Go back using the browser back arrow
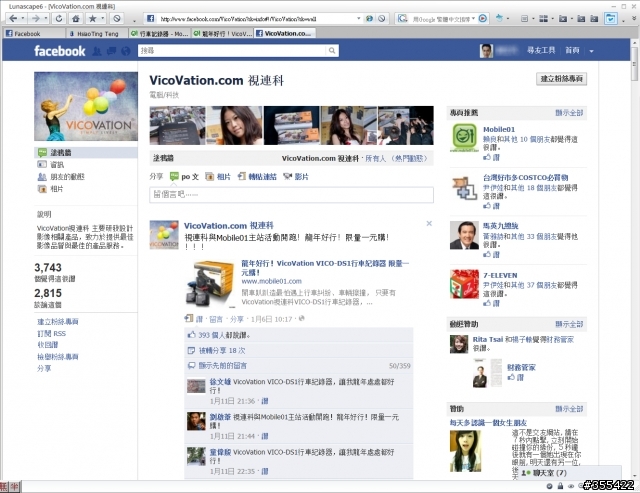This screenshot has height=493, width=640. (13, 18)
